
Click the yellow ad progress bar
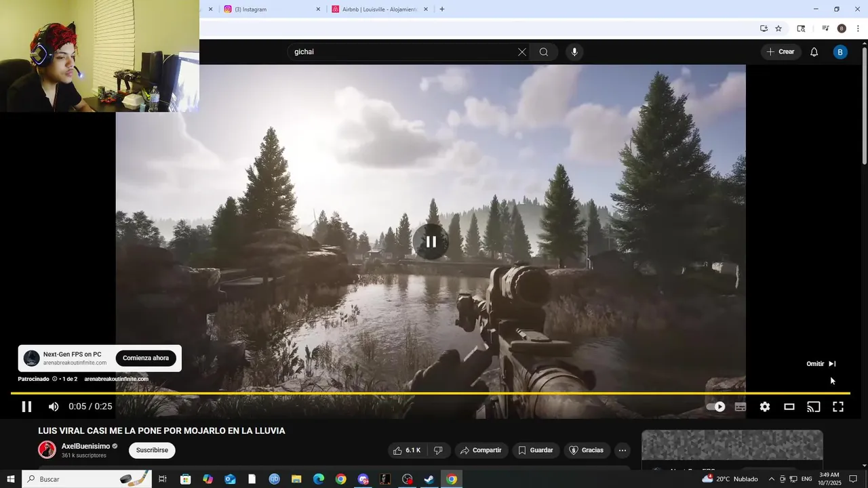(430, 393)
